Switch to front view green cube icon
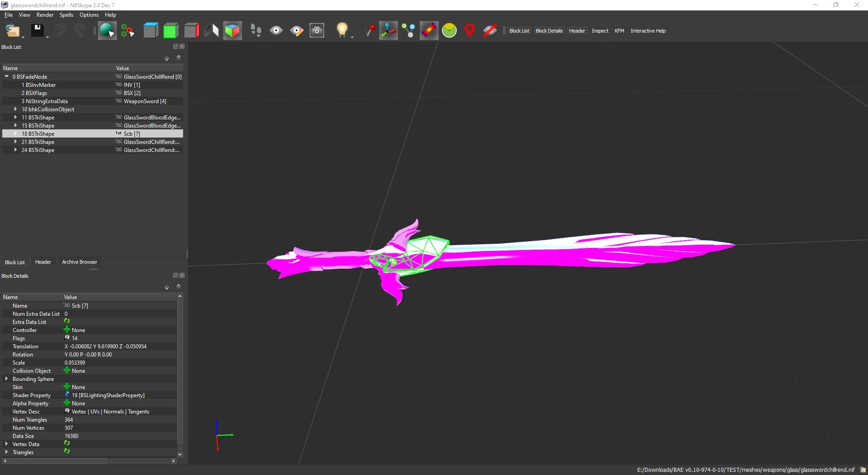 (x=171, y=31)
